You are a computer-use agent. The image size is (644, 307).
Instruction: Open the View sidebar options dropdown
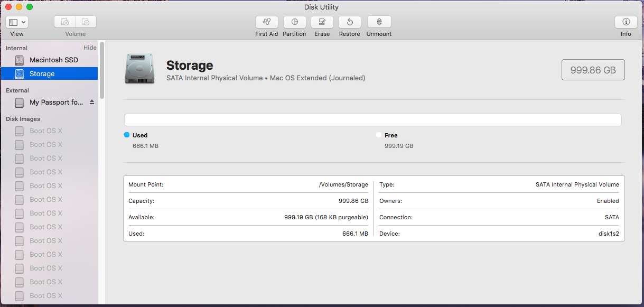point(17,22)
